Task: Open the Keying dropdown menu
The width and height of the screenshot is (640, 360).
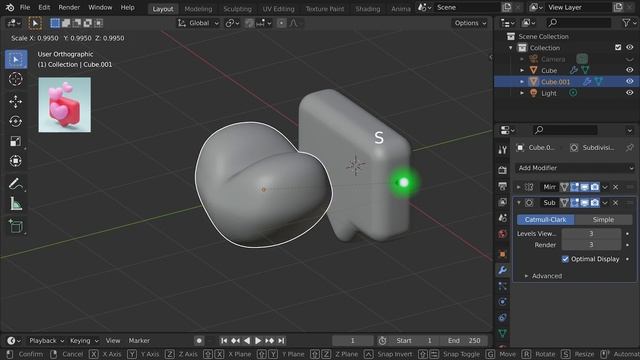Action: coord(84,340)
